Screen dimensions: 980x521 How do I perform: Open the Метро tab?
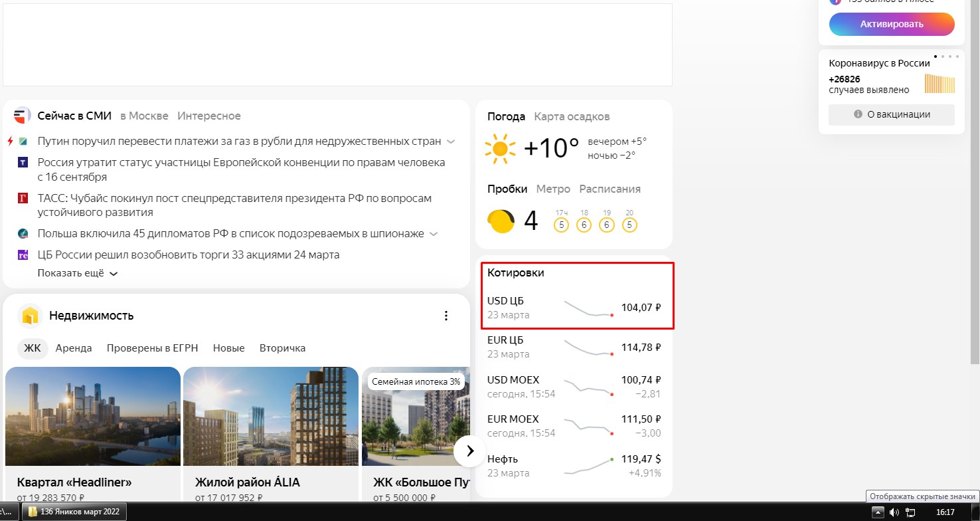point(553,189)
